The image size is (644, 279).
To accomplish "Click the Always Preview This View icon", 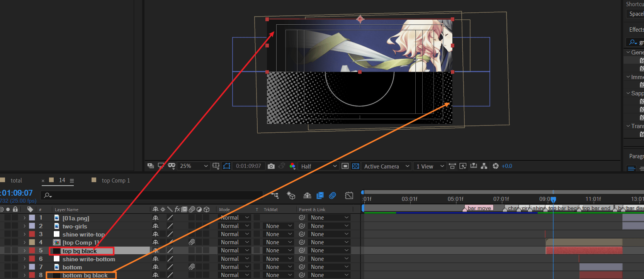I will [x=151, y=166].
